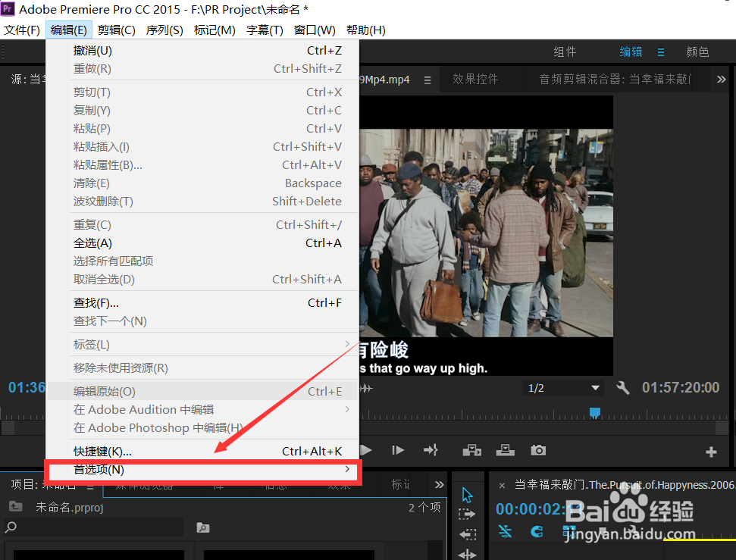Click the play button in source monitor
Screen dimensions: 736x560
click(x=365, y=451)
